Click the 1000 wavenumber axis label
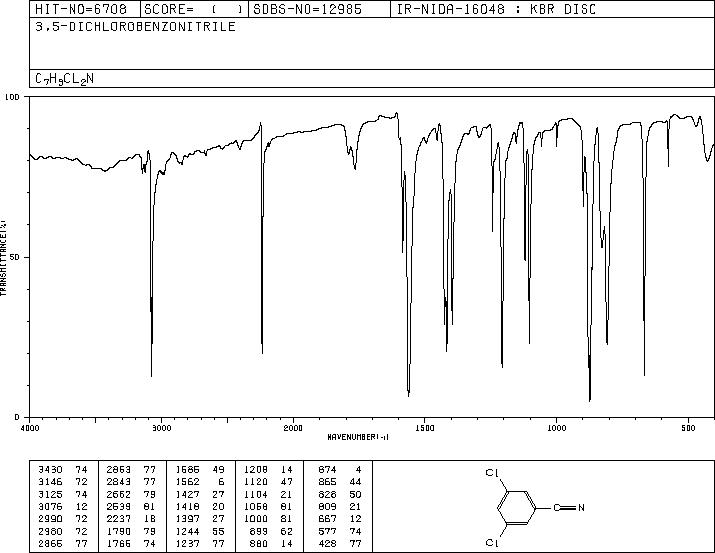 (556, 428)
